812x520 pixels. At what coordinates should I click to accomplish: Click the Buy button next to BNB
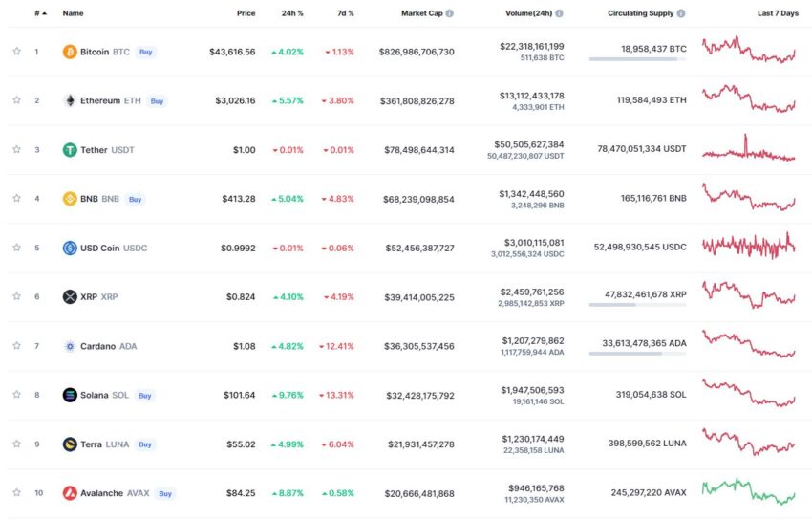135,199
